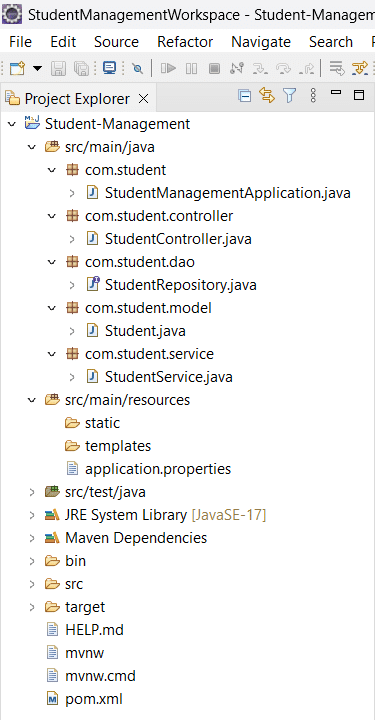Click the Save All icon
The height and width of the screenshot is (720, 375).
pyautogui.click(x=81, y=69)
